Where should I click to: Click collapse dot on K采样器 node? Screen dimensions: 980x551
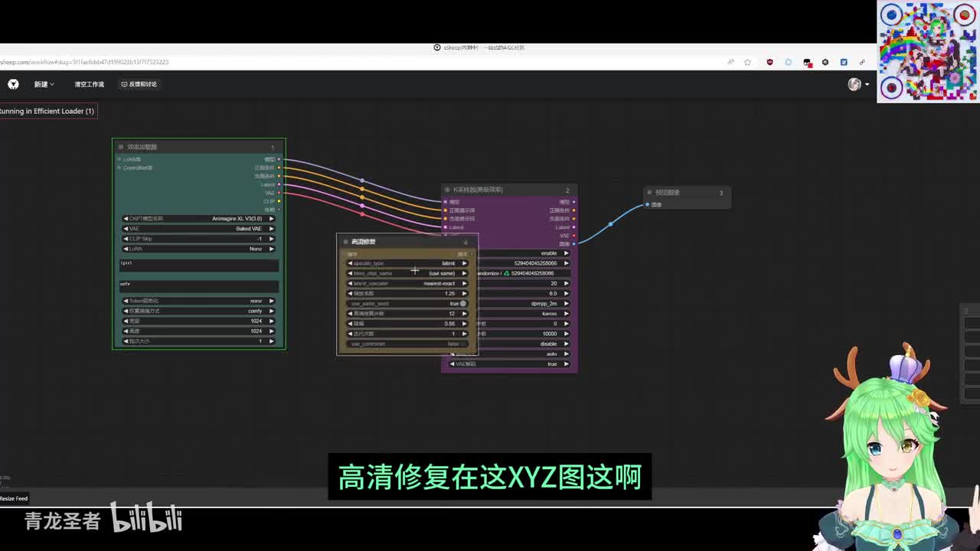448,190
